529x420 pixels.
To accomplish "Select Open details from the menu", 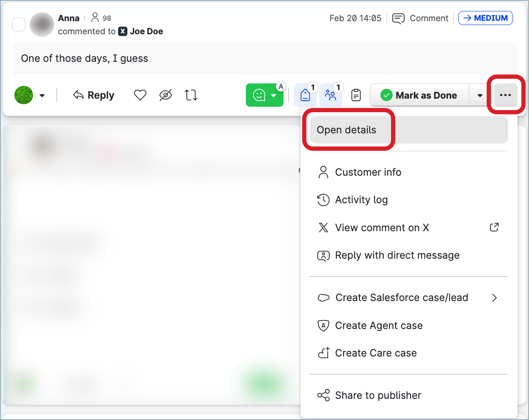I will pyautogui.click(x=347, y=130).
